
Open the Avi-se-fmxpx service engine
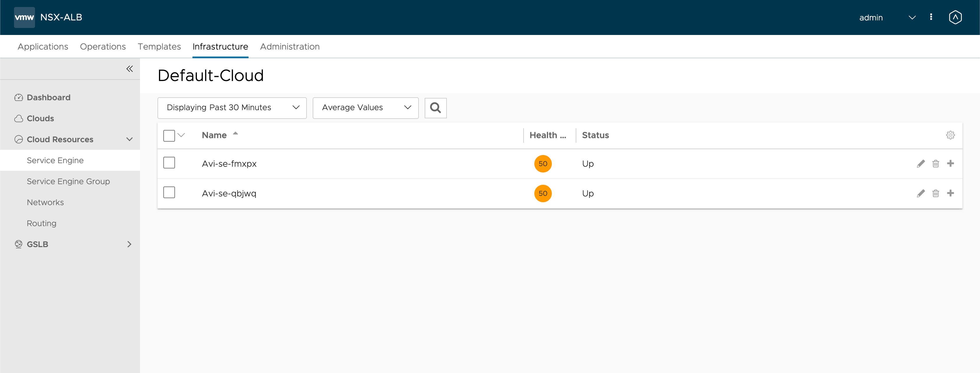click(x=229, y=163)
